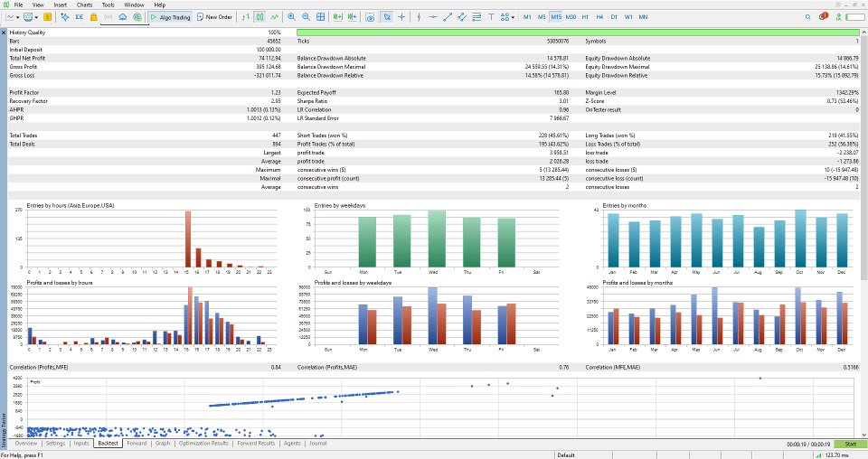
Task: Toggle chart shift icon
Action: click(352, 17)
